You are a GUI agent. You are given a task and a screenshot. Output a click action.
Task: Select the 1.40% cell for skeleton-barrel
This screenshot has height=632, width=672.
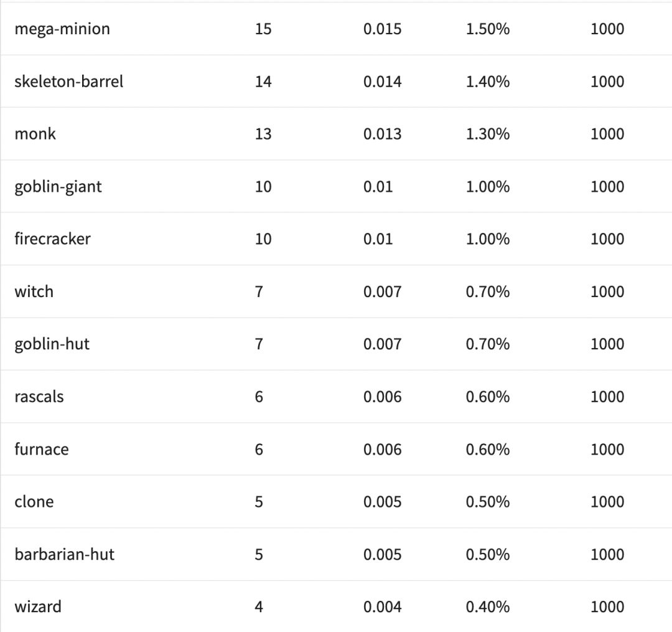[488, 82]
